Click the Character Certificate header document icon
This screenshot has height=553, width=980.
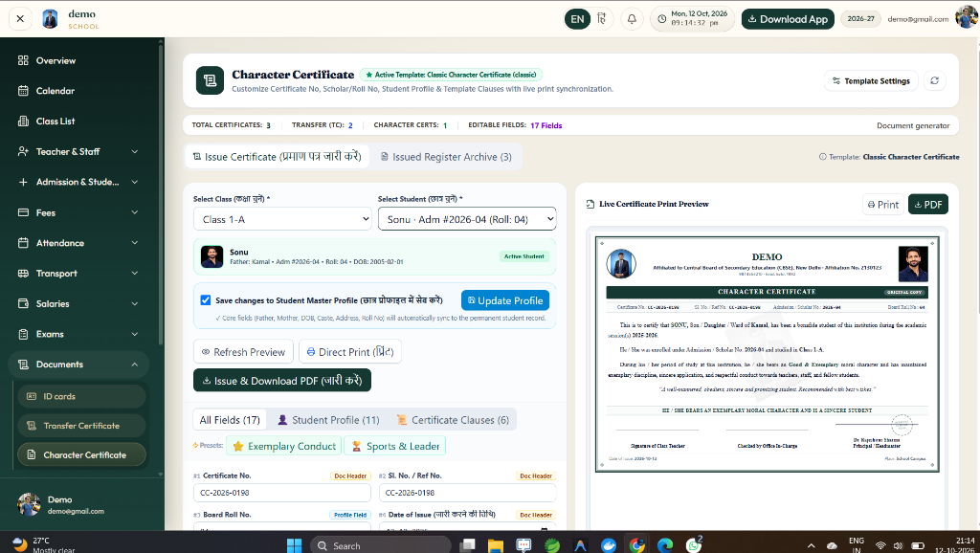click(x=210, y=80)
